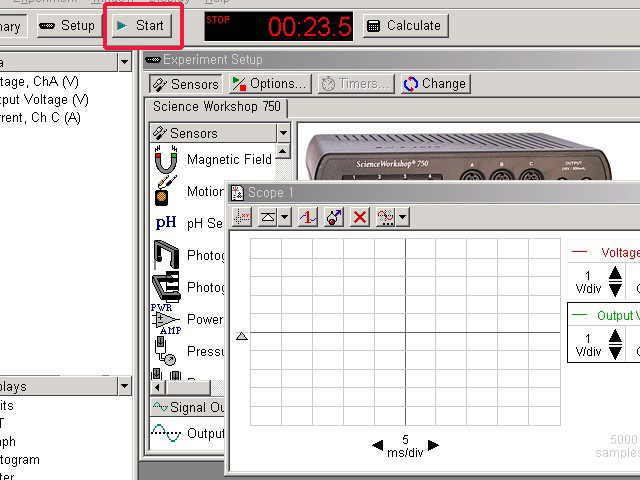This screenshot has width=640, height=480.
Task: Select the Power Amplifier sensor icon
Action: 165,319
